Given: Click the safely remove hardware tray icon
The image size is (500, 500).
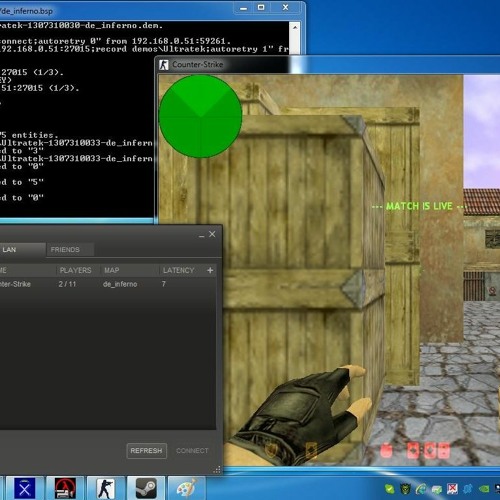Looking at the screenshot, I should tap(437, 489).
